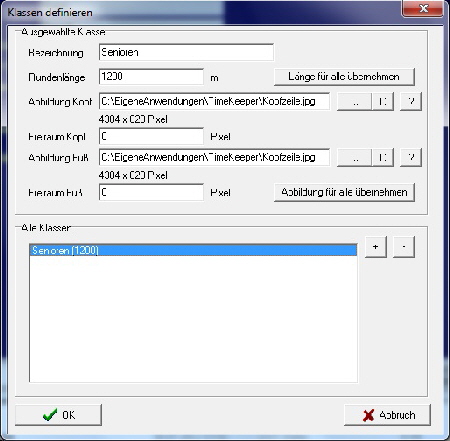450x441 pixels.
Task: Click the small middle button beside Abbildung Kopf browse
Action: click(383, 101)
